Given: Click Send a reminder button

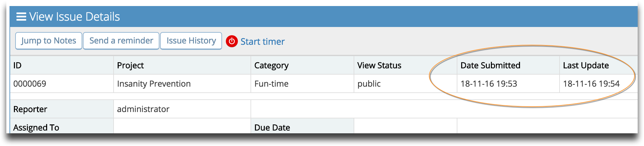Looking at the screenshot, I should click(x=121, y=41).
